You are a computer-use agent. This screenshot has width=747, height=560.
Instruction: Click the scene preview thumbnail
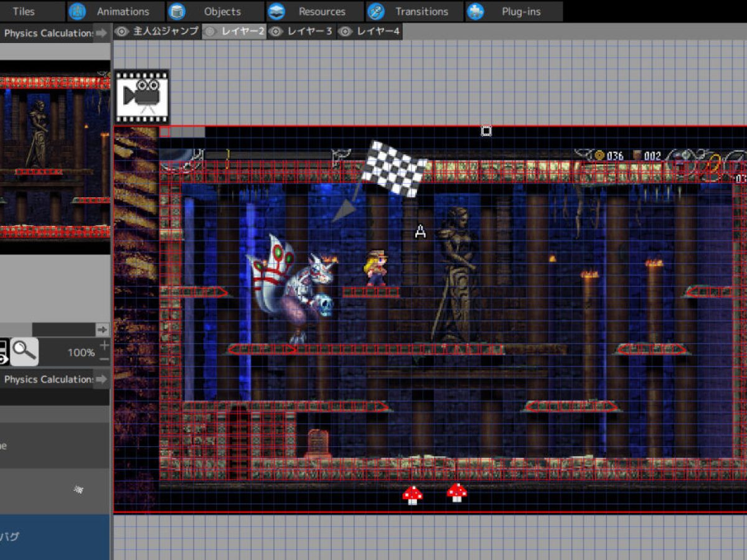(55, 157)
